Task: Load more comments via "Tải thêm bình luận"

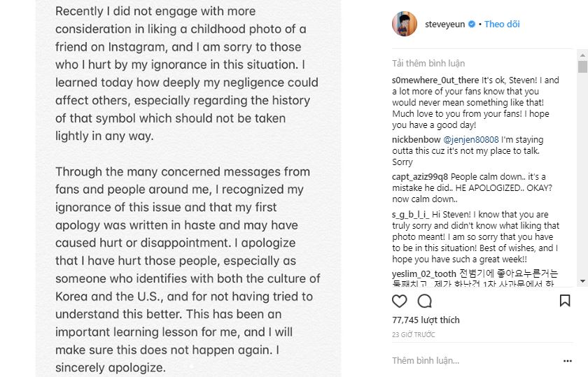Action: tap(428, 64)
